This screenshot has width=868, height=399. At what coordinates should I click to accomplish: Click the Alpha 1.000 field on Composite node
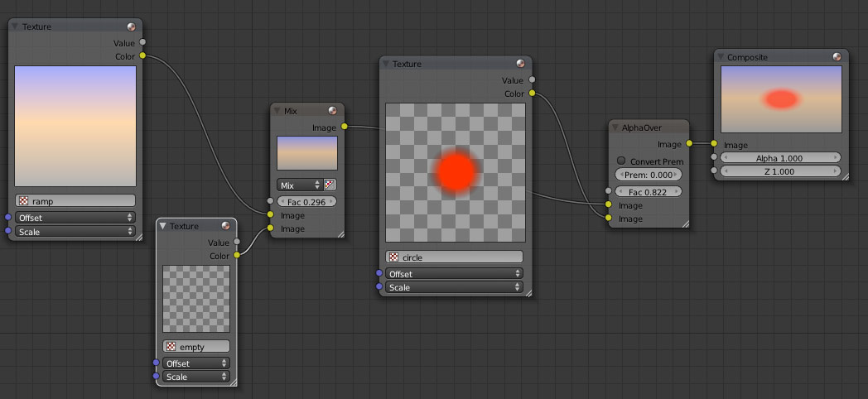[780, 158]
